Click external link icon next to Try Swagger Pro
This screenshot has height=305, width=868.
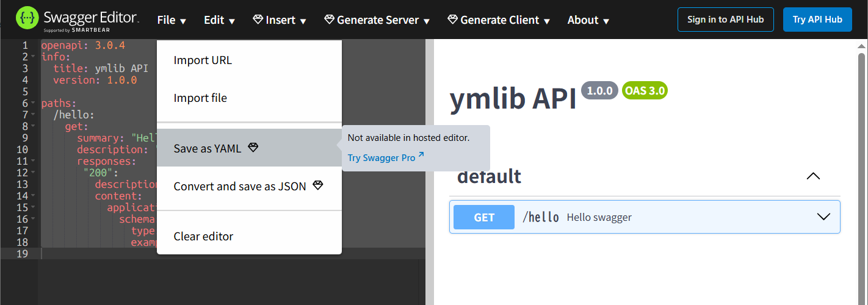coord(421,157)
